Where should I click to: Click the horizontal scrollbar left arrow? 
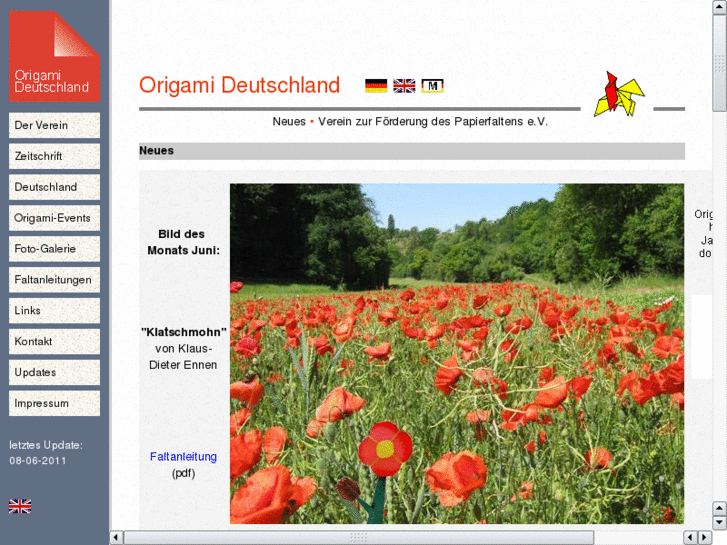click(116, 538)
